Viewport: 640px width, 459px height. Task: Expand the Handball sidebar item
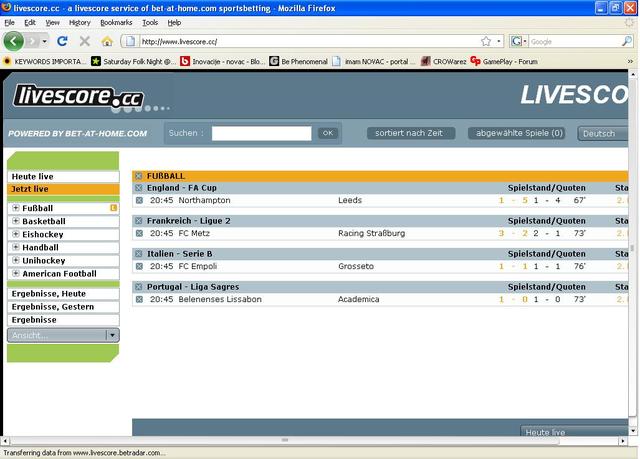click(x=16, y=247)
